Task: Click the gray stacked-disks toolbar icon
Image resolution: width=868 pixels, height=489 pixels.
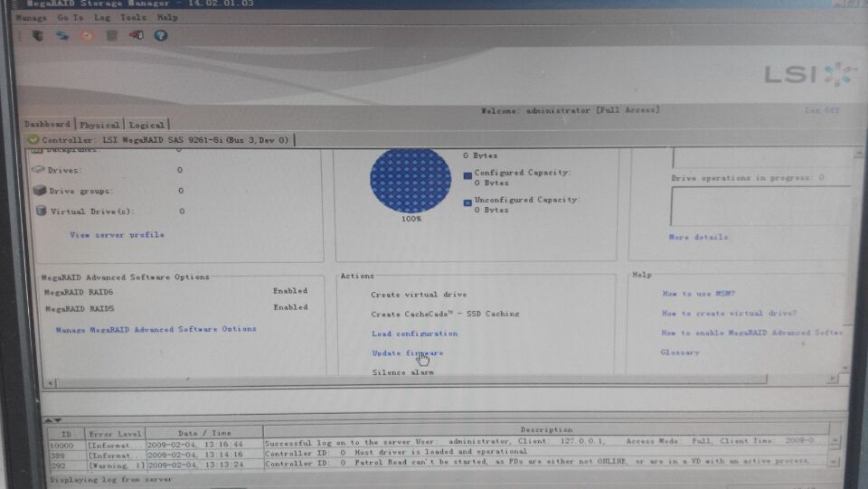Action: pyautogui.click(x=112, y=36)
